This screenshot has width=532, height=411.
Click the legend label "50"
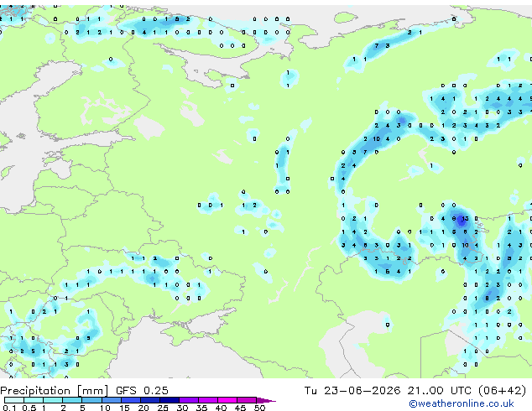click(x=260, y=408)
